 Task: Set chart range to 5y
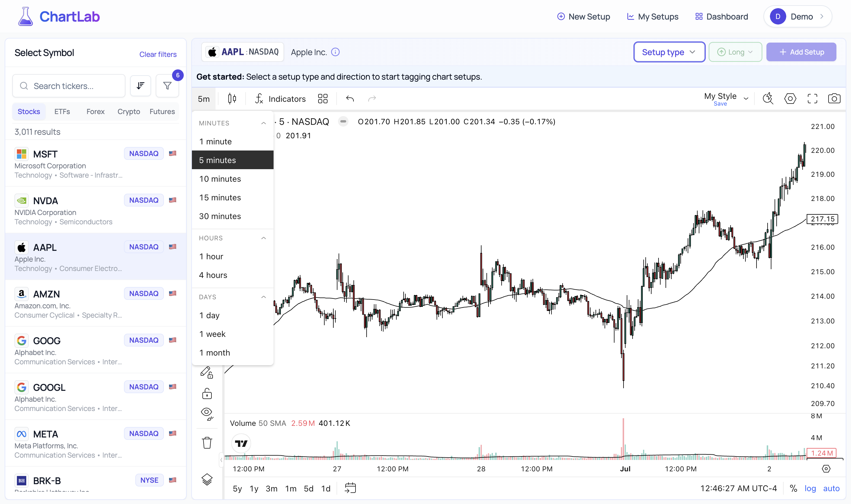pos(237,488)
